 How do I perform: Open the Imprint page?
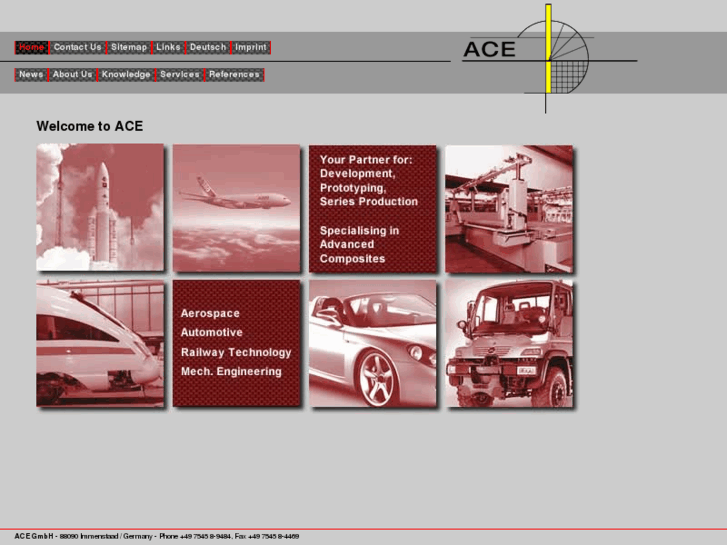coord(251,47)
